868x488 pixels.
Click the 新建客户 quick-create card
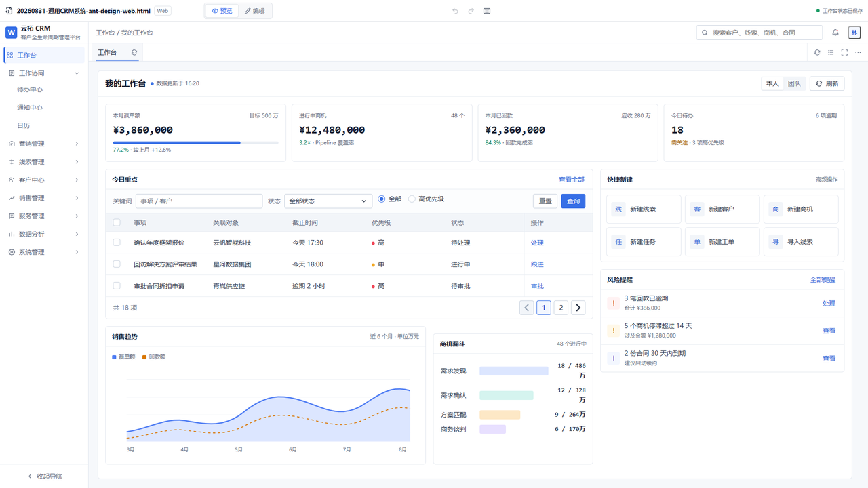pos(722,209)
